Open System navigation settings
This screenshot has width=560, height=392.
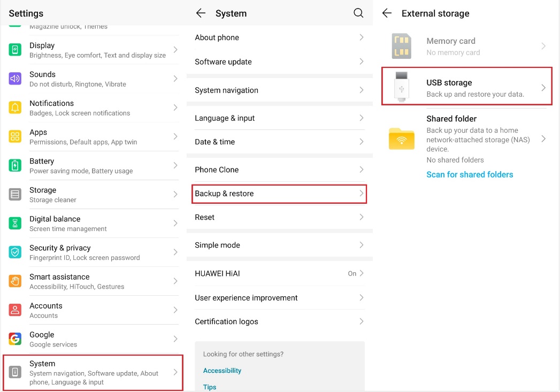click(x=279, y=90)
